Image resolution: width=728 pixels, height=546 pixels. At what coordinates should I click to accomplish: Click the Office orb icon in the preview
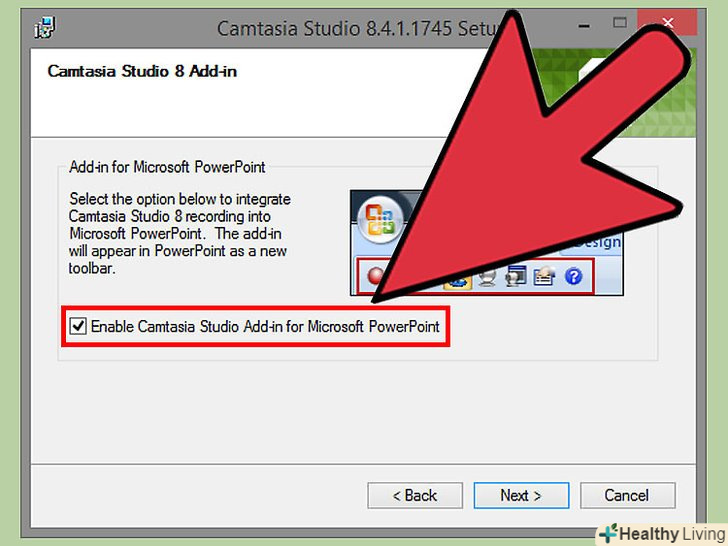click(380, 220)
